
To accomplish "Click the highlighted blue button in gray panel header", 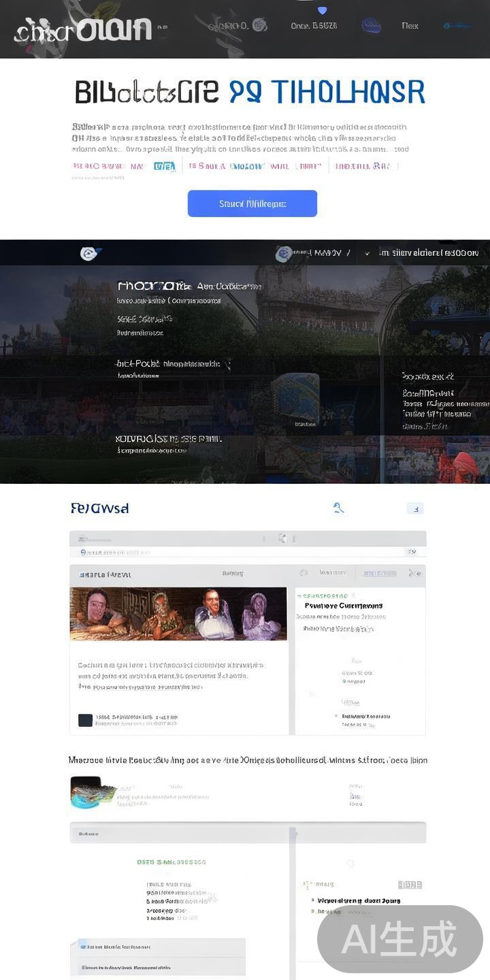I will coord(380,574).
